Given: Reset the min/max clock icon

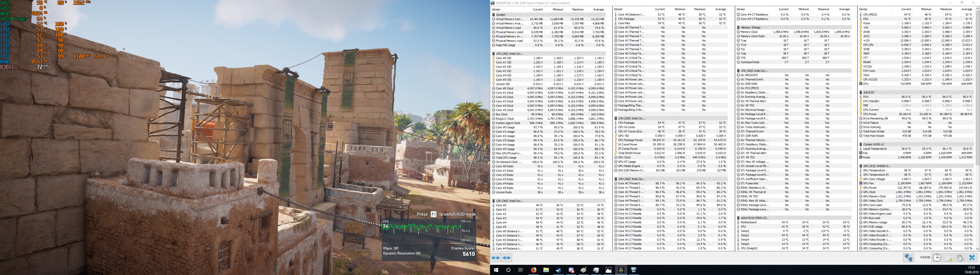Looking at the screenshot, I should tap(937, 257).
